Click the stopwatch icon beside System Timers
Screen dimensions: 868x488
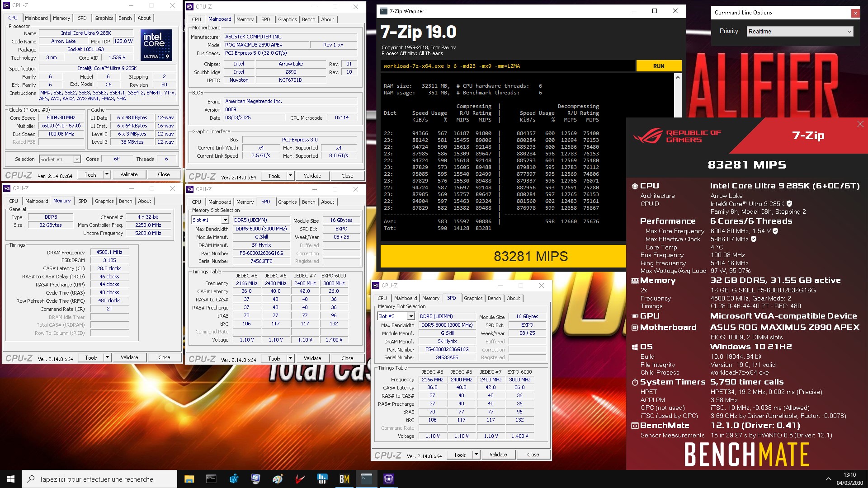click(635, 382)
